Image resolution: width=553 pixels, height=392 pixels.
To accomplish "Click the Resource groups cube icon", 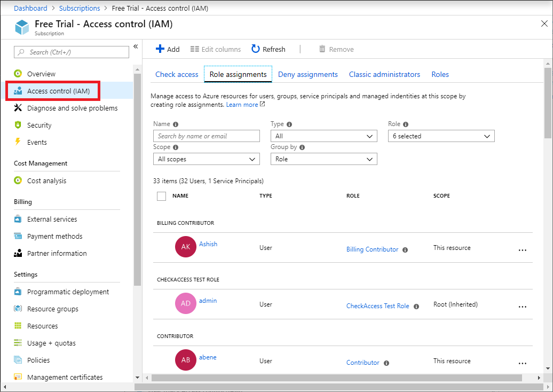I will tap(18, 308).
